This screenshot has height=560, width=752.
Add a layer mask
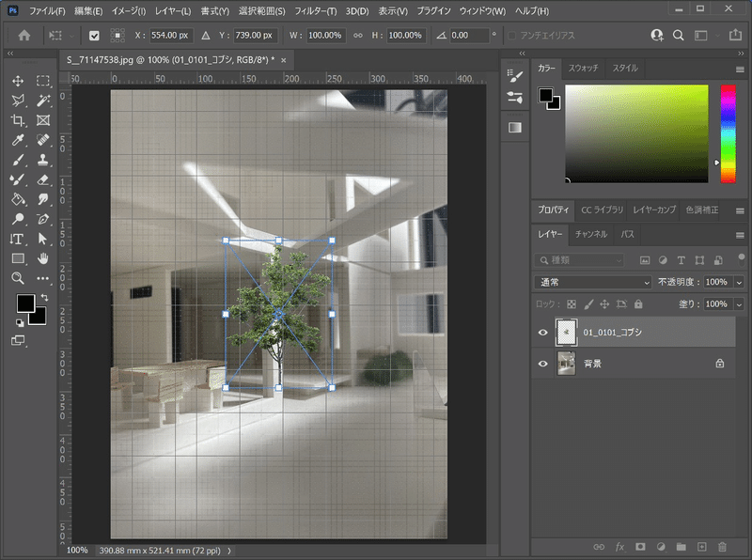640,547
